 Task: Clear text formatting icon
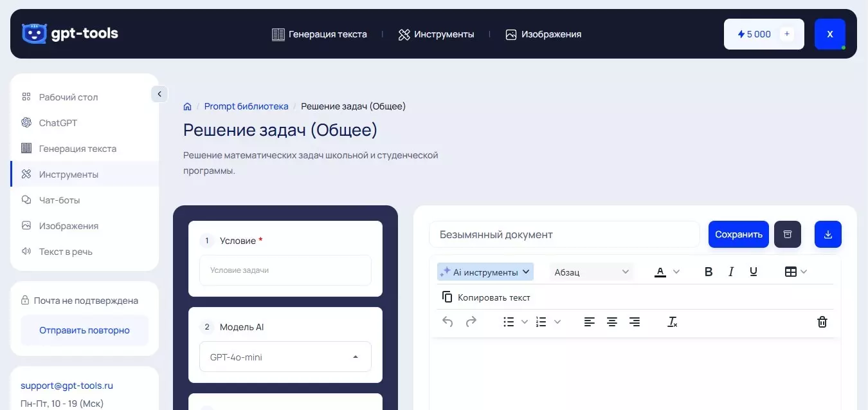click(673, 322)
